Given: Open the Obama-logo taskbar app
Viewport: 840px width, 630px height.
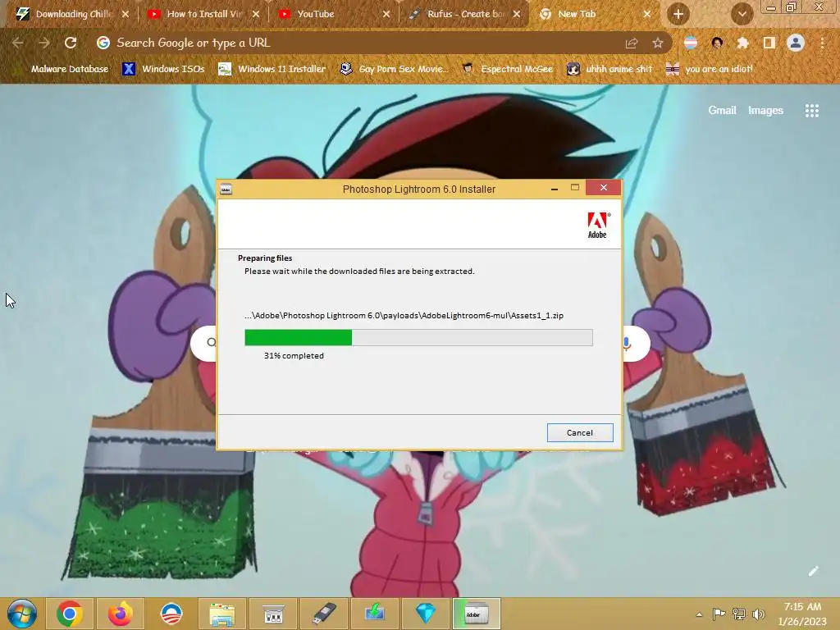Looking at the screenshot, I should click(171, 614).
